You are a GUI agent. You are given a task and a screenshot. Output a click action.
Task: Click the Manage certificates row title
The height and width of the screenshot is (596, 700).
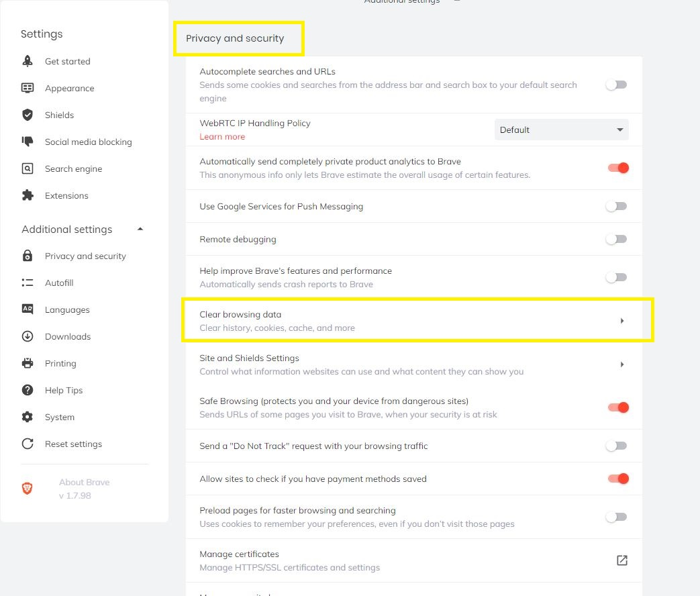[240, 554]
